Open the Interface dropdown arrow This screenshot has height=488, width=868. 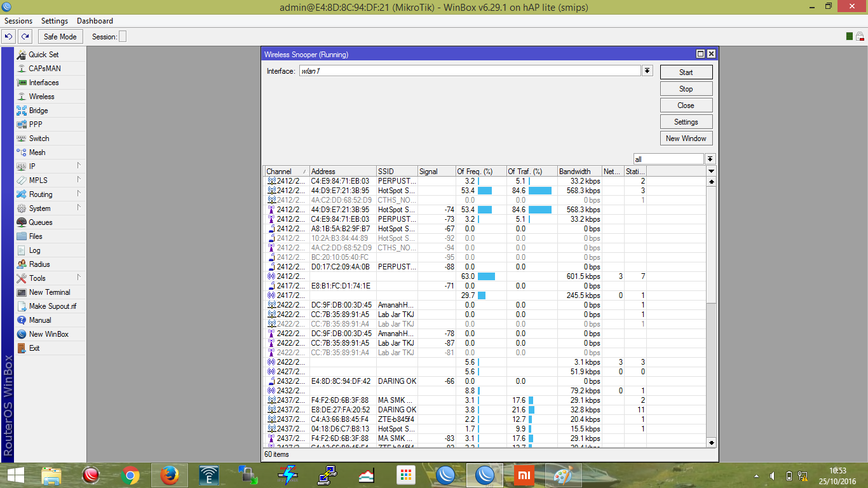[x=648, y=71]
